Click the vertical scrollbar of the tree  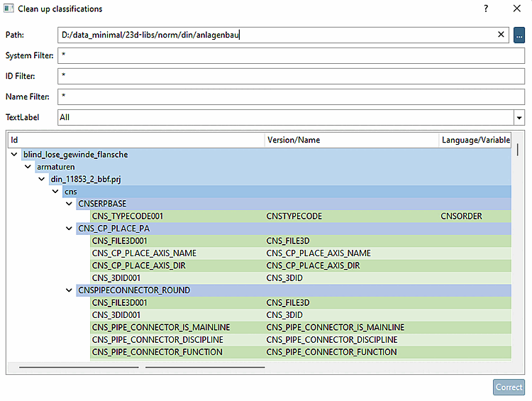click(517, 149)
